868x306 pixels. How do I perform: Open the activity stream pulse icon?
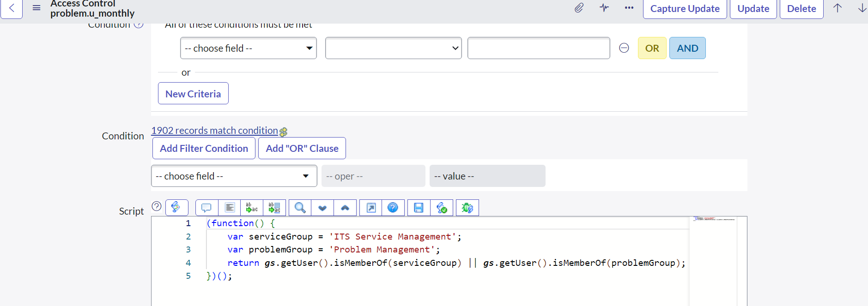pos(604,8)
